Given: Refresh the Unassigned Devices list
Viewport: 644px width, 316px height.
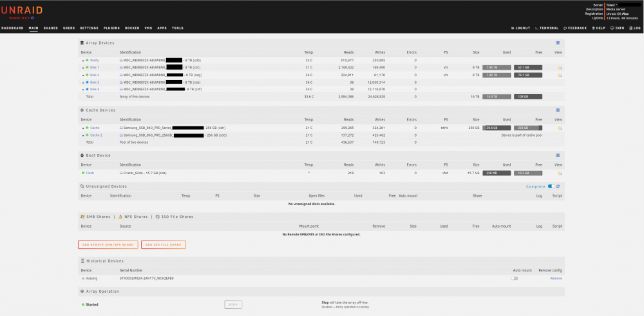Looking at the screenshot, I should pyautogui.click(x=558, y=186).
